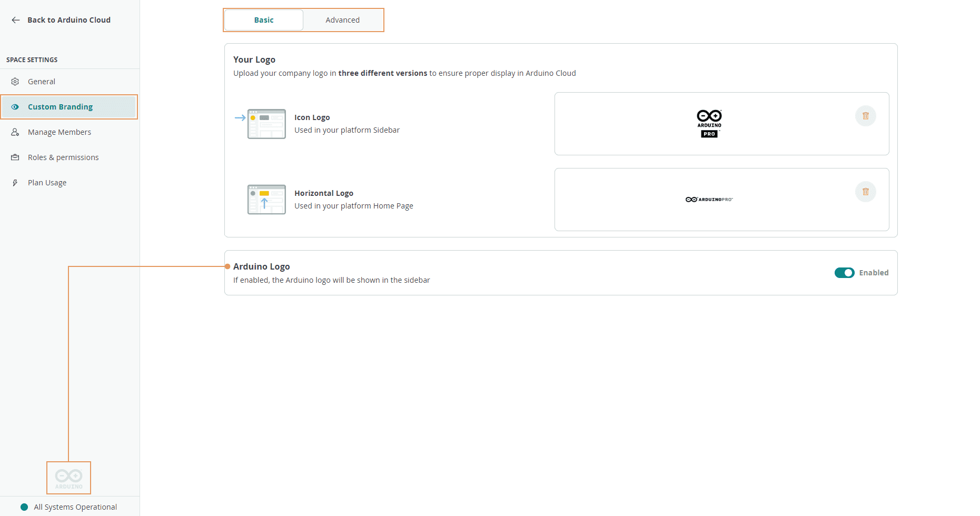Click the Custom Branding eye icon
The width and height of the screenshot is (980, 516).
(15, 107)
